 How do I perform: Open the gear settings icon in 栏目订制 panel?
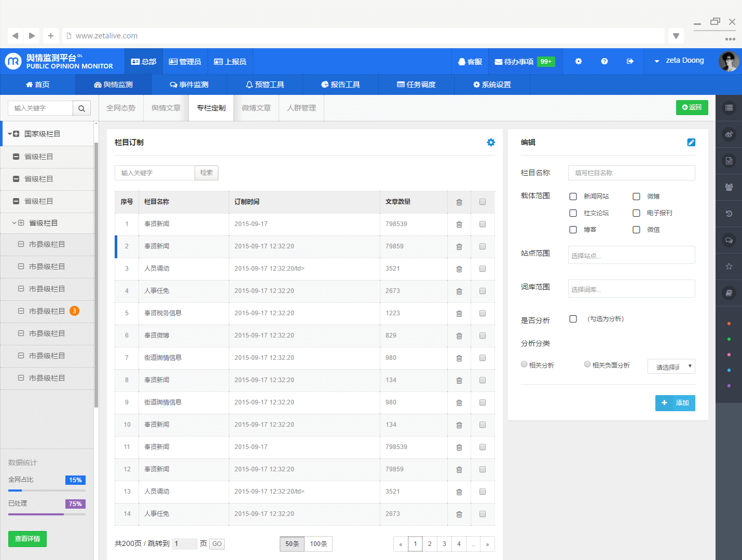[x=490, y=142]
